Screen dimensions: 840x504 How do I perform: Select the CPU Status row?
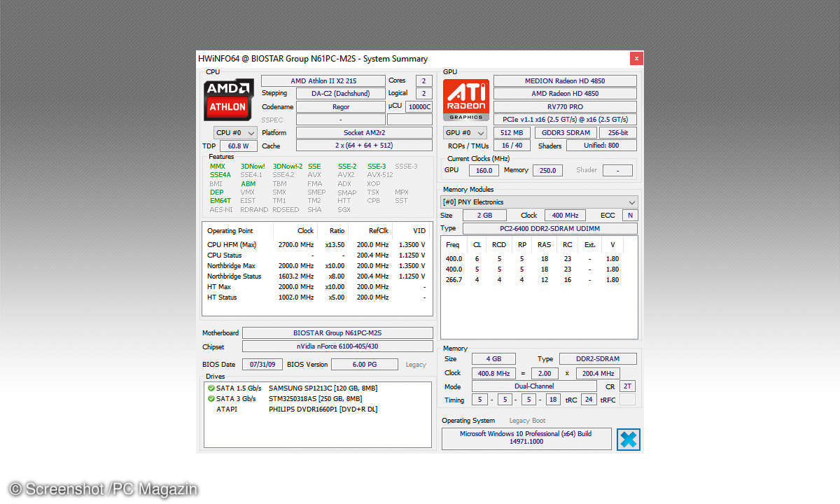click(317, 255)
